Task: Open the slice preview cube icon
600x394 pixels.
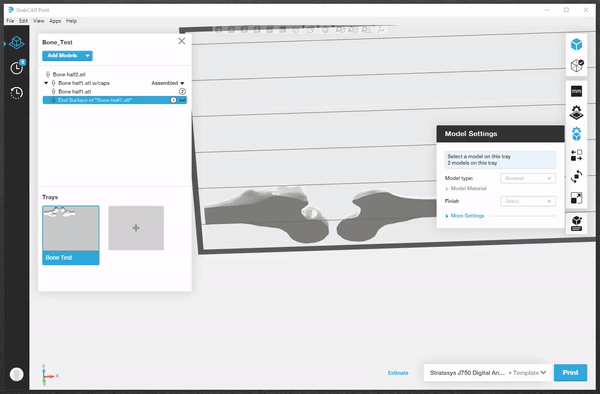Action: [576, 223]
